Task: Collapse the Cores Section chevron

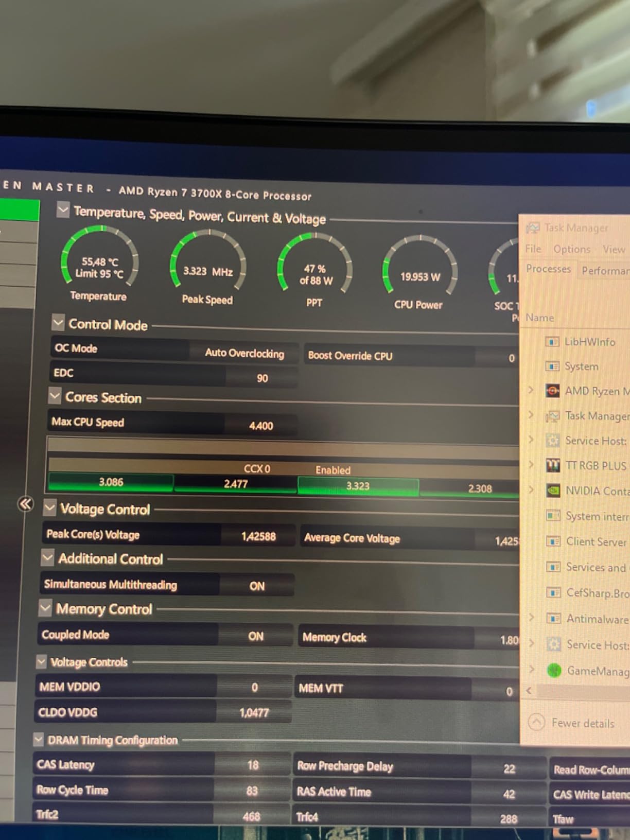Action: [x=55, y=396]
